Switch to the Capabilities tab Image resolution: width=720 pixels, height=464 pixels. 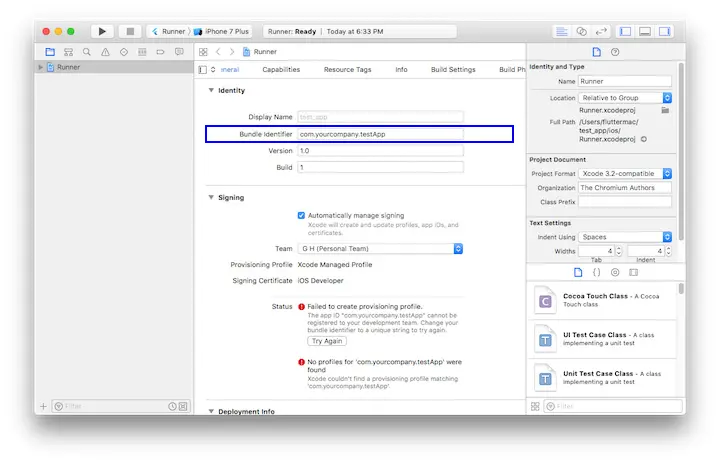click(281, 69)
